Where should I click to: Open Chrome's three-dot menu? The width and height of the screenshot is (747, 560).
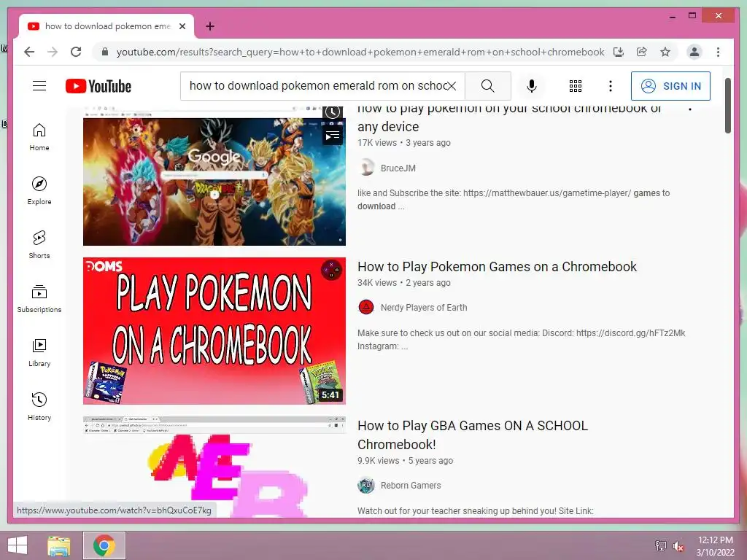(718, 52)
